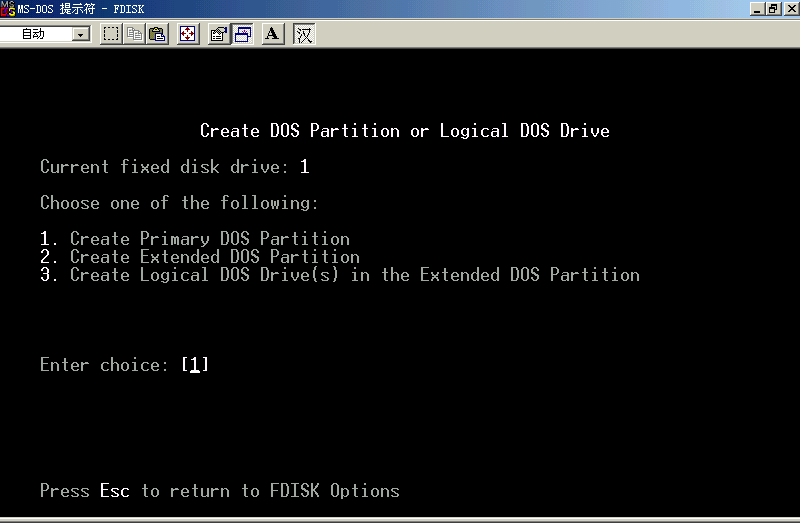Restore down the FDISK window
The image size is (800, 523).
click(x=773, y=8)
